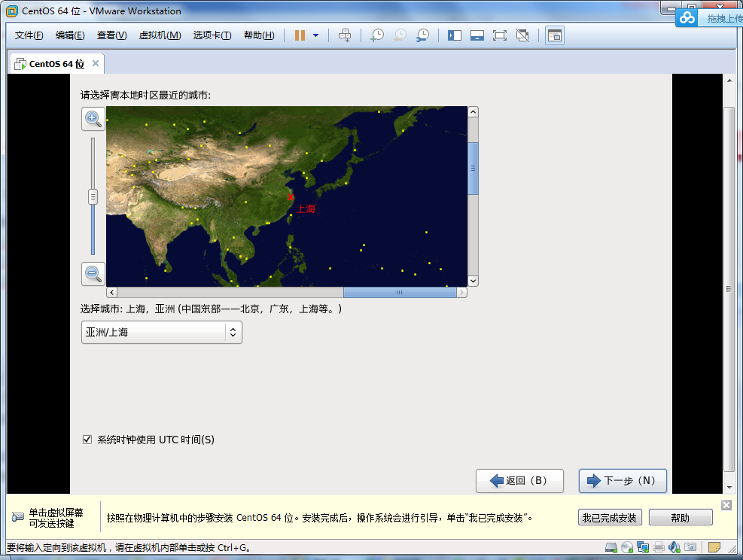Take a snapshot via the clock-plus icon

(377, 35)
